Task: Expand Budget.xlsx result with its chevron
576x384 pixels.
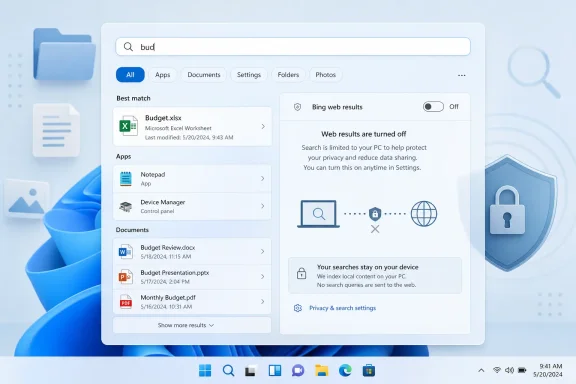Action: tap(263, 126)
